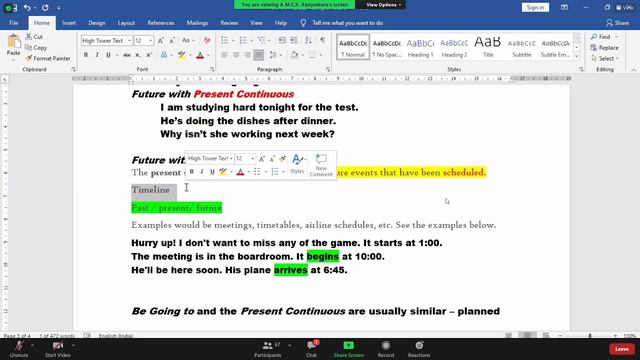Open Zoom Participants panel
Viewport: 640px width, 360px height.
pos(267,349)
